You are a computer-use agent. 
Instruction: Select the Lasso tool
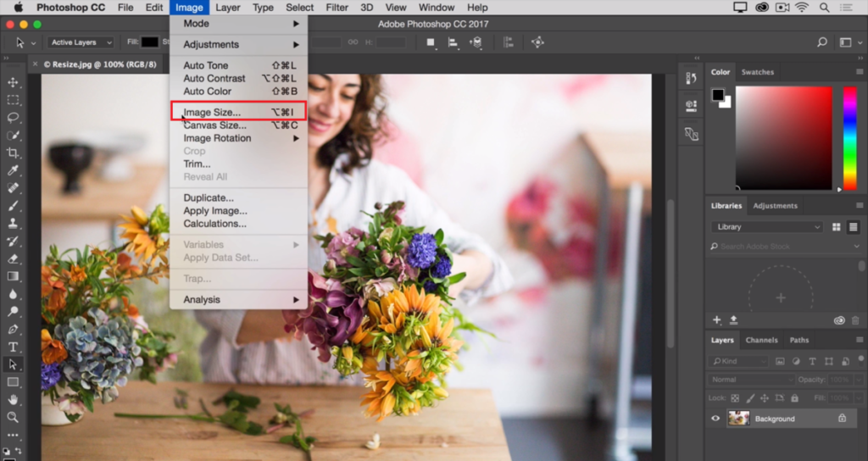tap(13, 118)
